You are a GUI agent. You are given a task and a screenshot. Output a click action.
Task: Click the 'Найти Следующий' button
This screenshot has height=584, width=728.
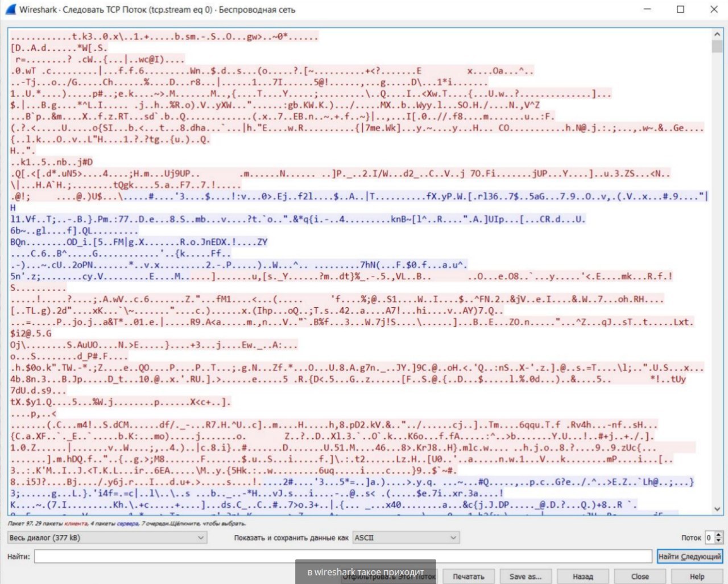(x=689, y=556)
